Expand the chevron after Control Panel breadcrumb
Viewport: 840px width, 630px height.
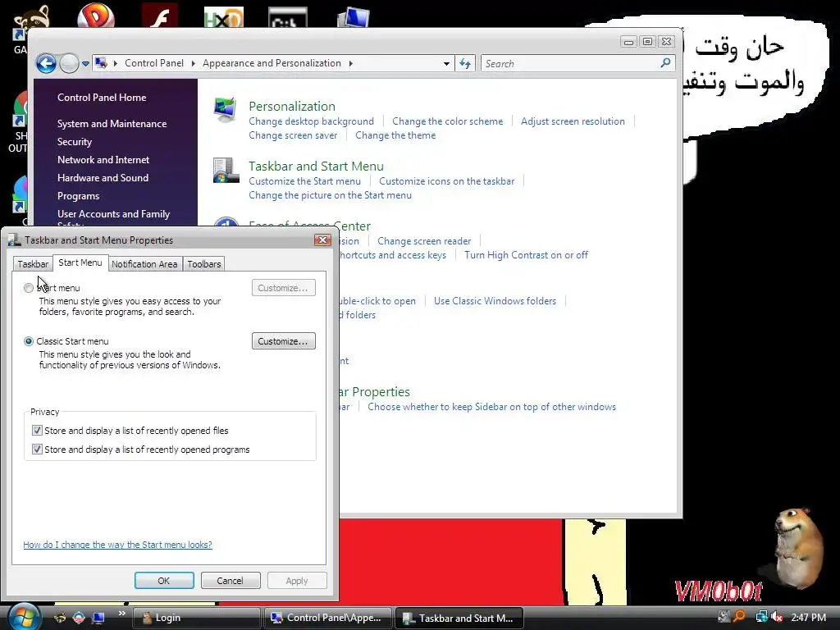coord(193,63)
